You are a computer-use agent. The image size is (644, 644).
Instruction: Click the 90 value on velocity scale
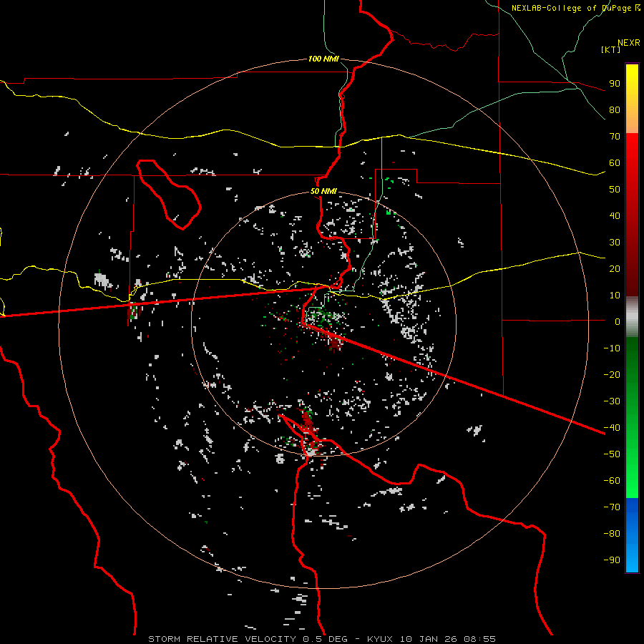point(615,84)
